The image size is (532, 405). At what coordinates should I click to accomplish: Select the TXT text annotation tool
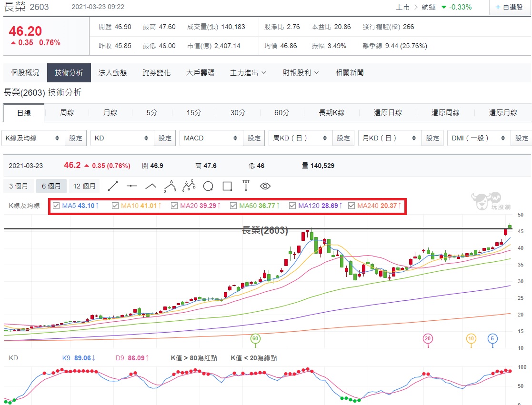click(x=246, y=186)
